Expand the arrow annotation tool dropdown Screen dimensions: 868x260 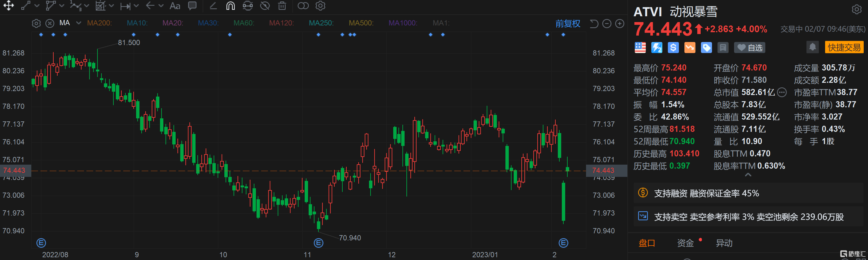click(x=161, y=6)
